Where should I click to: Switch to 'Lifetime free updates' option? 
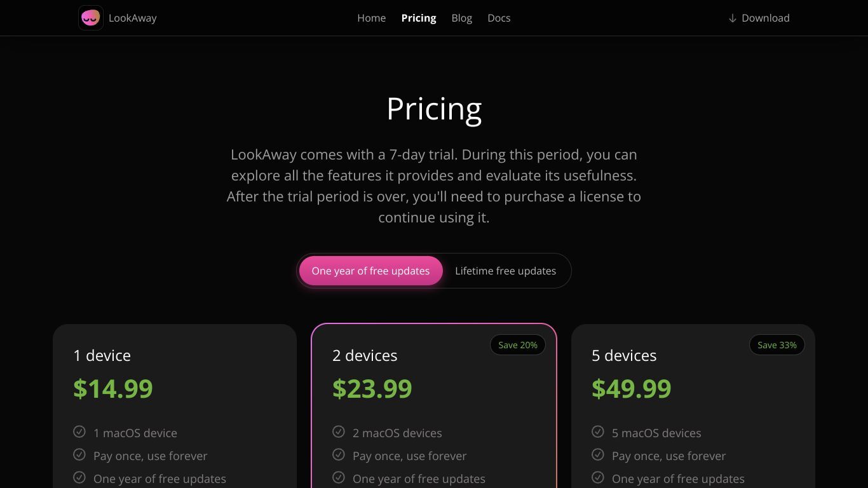pos(506,271)
